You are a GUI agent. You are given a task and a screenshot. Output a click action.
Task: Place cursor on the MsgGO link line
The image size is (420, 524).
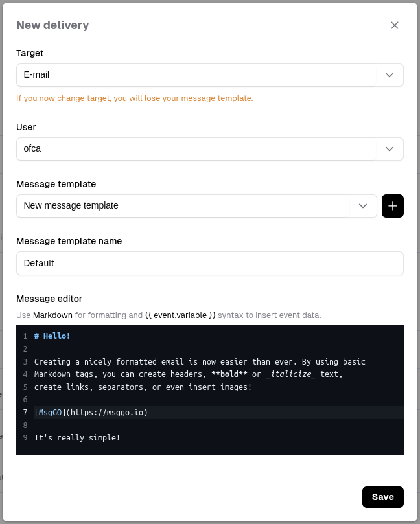(91, 413)
